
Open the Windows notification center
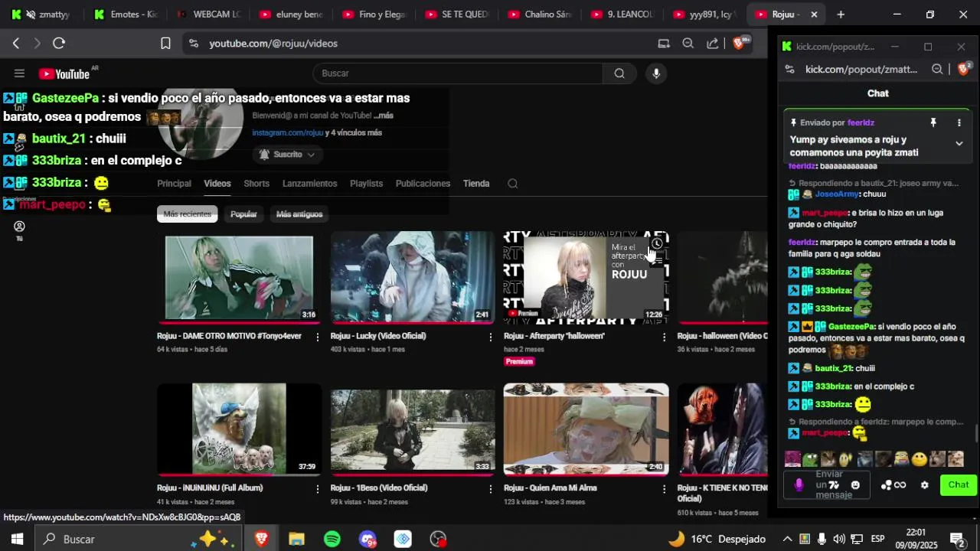click(x=957, y=540)
